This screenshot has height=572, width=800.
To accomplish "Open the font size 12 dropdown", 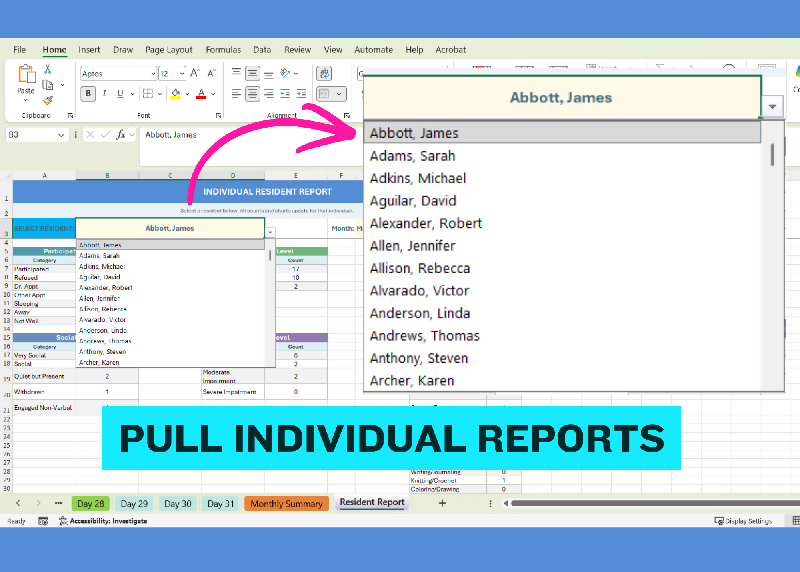I will (182, 74).
